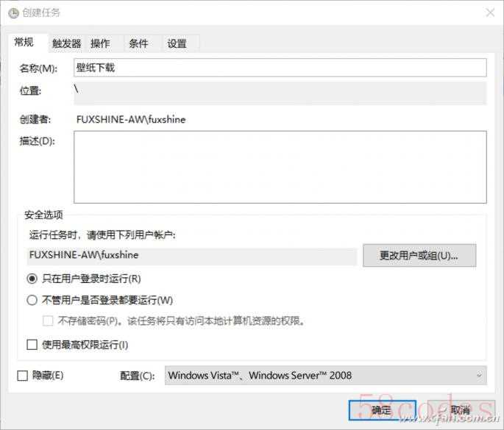Viewport: 504px width, 430px height.
Task: Click the clock icon in title bar
Action: pos(12,12)
